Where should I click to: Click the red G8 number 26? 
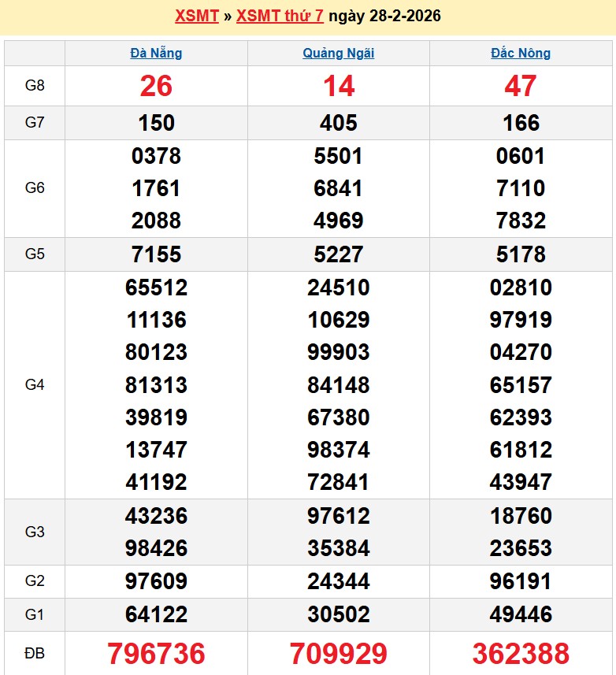coord(156,86)
